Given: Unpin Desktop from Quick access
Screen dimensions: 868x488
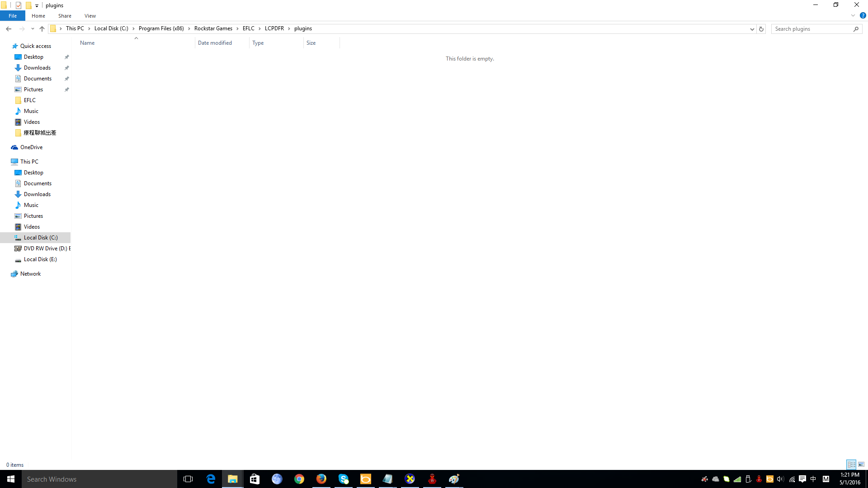Looking at the screenshot, I should tap(67, 57).
